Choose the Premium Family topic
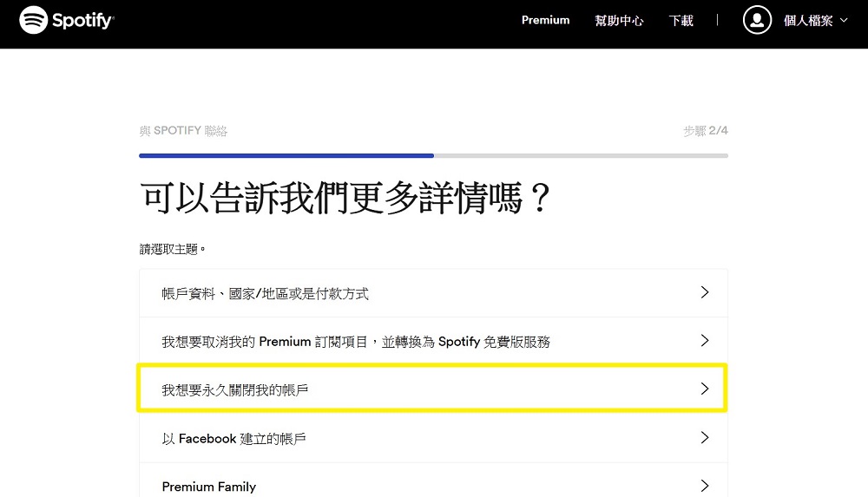 pos(433,481)
